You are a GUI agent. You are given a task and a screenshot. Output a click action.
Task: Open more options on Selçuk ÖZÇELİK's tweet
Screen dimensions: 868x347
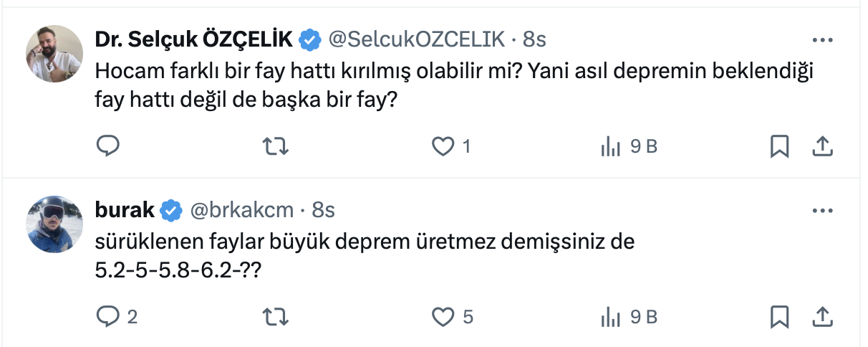[x=823, y=39]
